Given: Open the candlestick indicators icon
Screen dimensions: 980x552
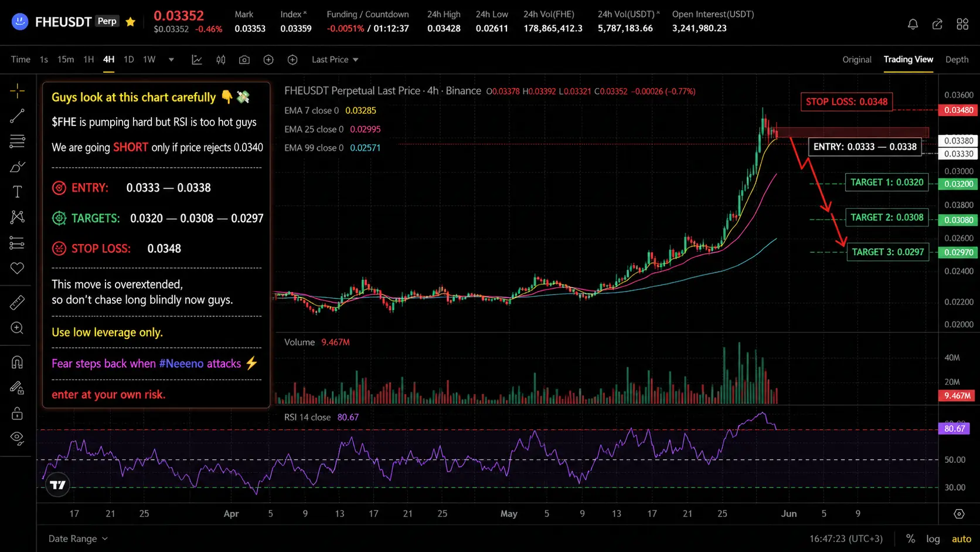Looking at the screenshot, I should tap(221, 60).
